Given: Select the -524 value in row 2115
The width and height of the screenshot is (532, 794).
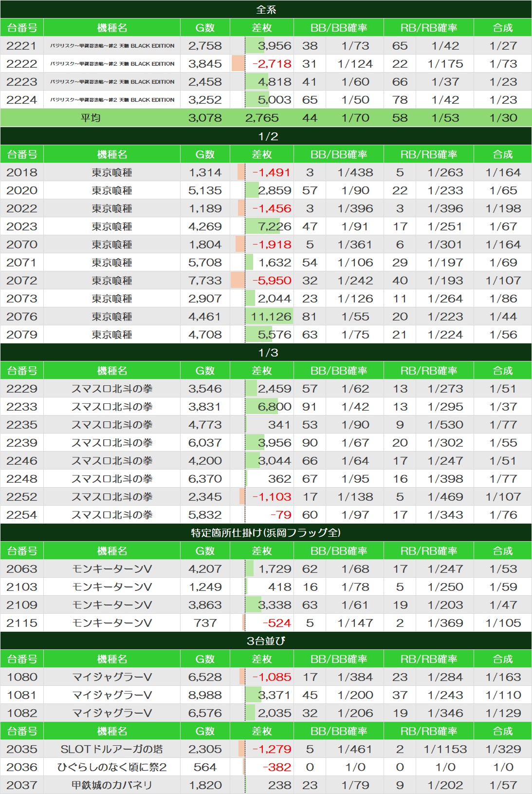Looking at the screenshot, I should pos(276,623).
